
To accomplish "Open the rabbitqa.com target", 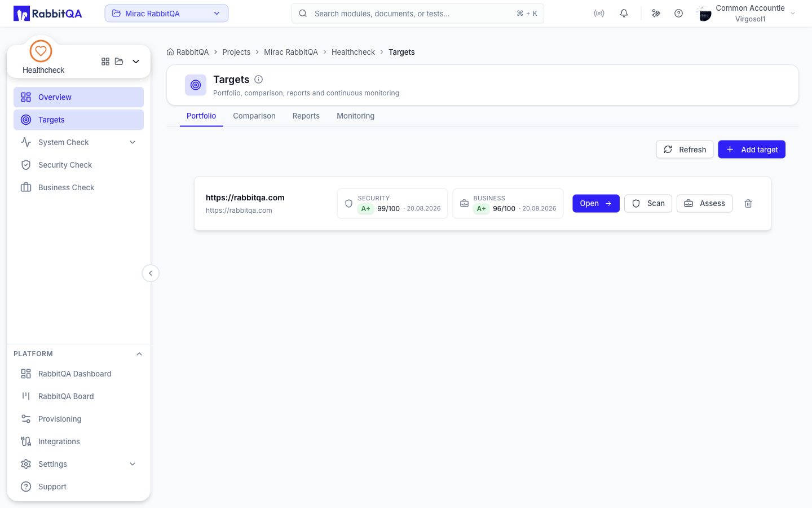I will click(596, 204).
